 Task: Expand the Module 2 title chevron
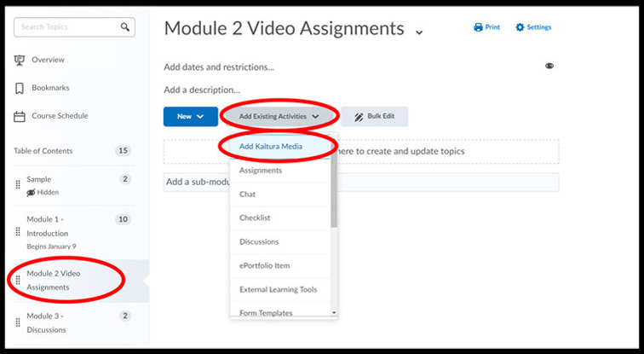[418, 32]
